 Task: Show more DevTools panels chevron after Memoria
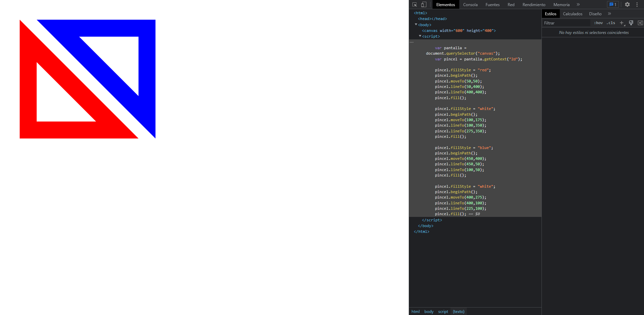tap(578, 4)
